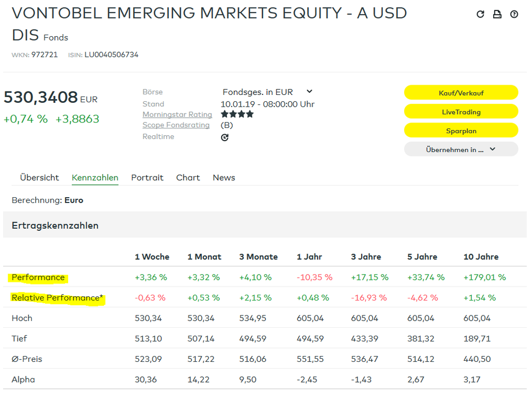
Task: Open the Übernehmen in ... dropdown
Action: pyautogui.click(x=461, y=150)
